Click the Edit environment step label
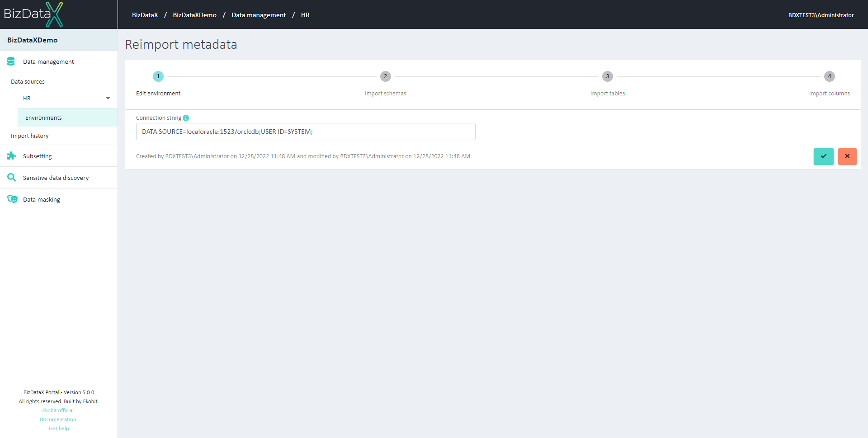868x438 pixels. coord(158,94)
